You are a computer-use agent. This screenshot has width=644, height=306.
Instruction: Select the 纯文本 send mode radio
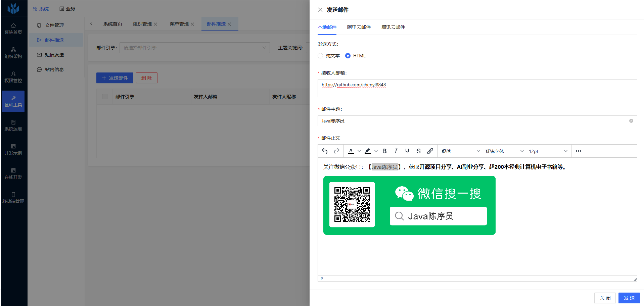click(x=320, y=56)
